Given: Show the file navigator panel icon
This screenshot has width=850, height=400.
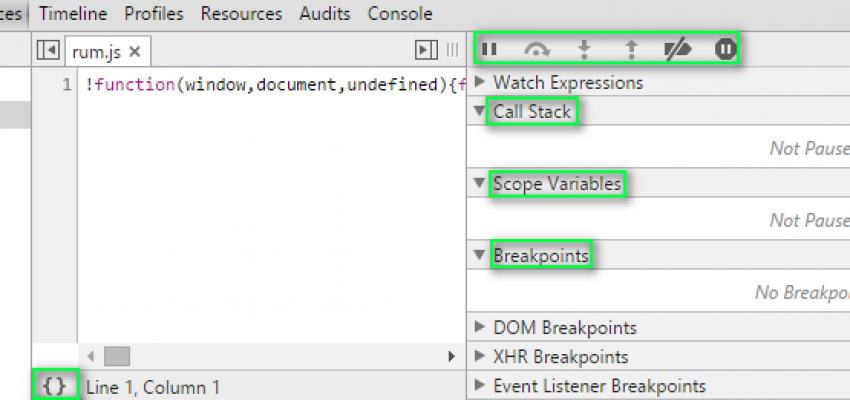Looking at the screenshot, I should [x=47, y=50].
